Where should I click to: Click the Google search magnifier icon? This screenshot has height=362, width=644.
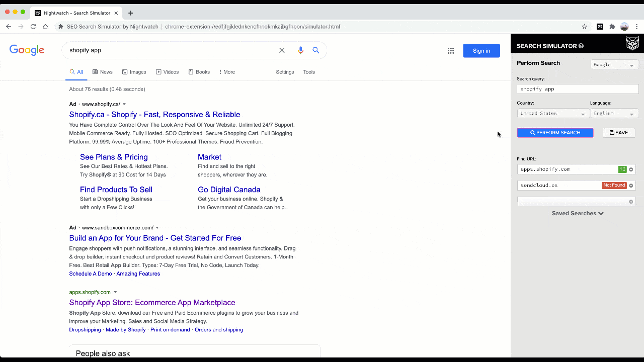point(316,50)
